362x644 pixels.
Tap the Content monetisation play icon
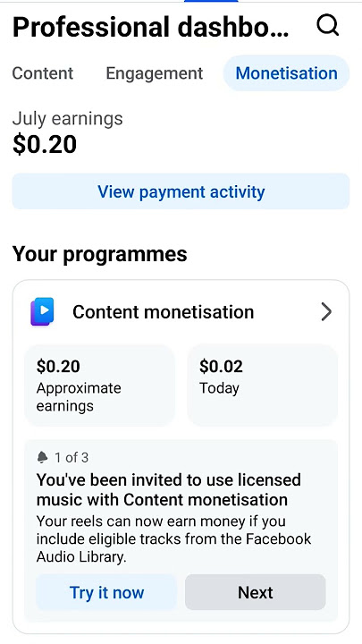pos(42,312)
